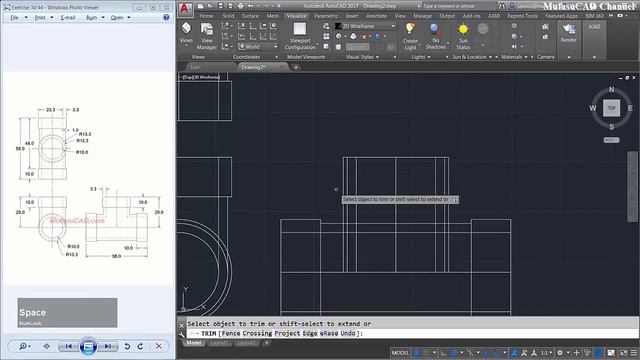The height and width of the screenshot is (360, 640).
Task: Click the Print icon in quick access toolbar
Action: (240, 6)
